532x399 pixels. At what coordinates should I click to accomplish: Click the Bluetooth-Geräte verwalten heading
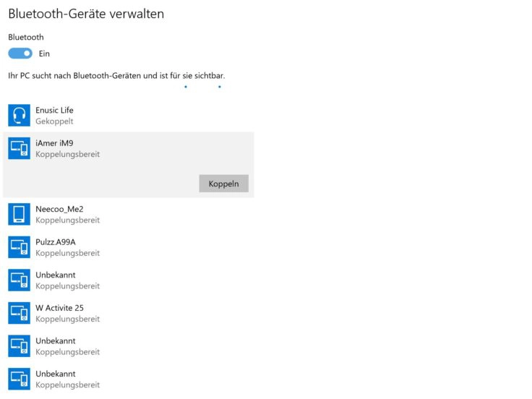(86, 14)
